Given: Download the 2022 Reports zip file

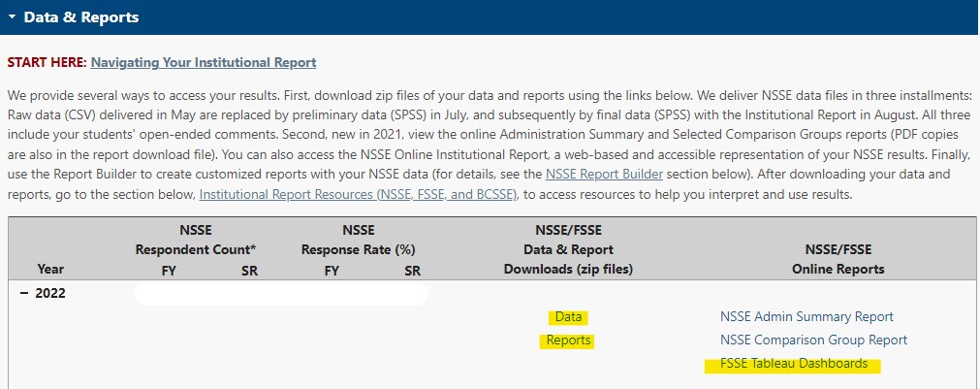Looking at the screenshot, I should (x=568, y=340).
